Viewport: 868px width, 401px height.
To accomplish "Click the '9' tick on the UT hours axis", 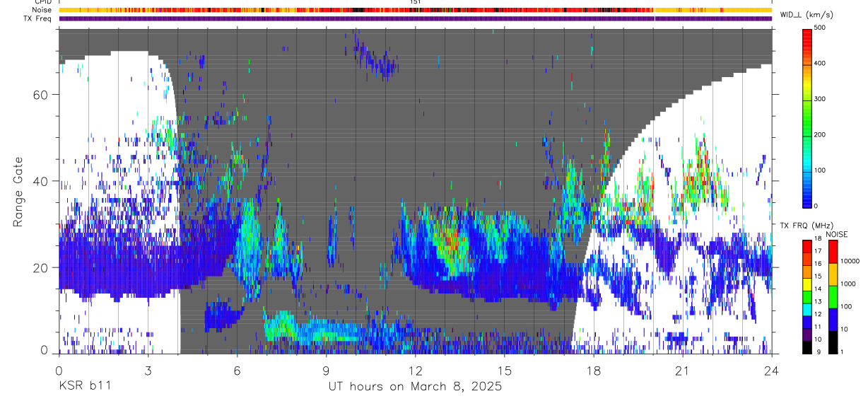I will tap(326, 370).
